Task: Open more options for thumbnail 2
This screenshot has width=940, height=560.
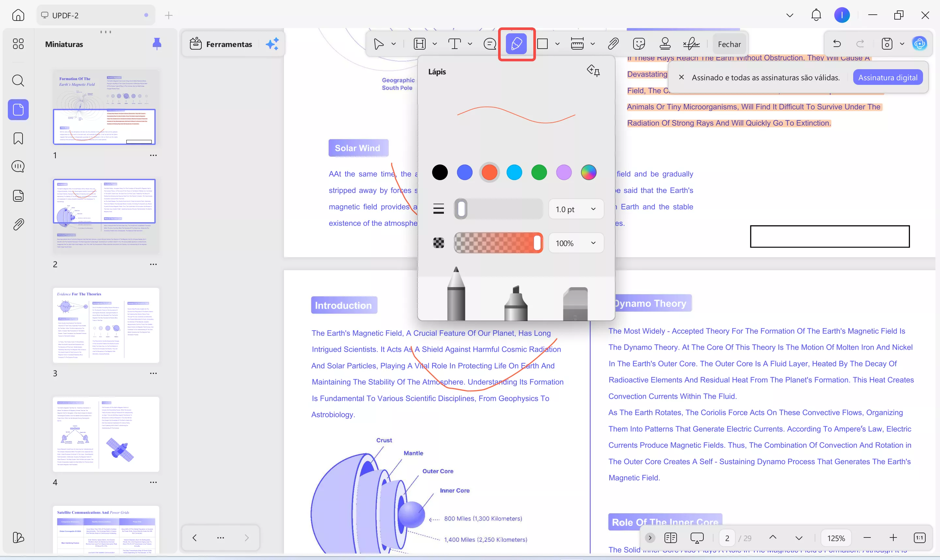Action: (x=153, y=264)
